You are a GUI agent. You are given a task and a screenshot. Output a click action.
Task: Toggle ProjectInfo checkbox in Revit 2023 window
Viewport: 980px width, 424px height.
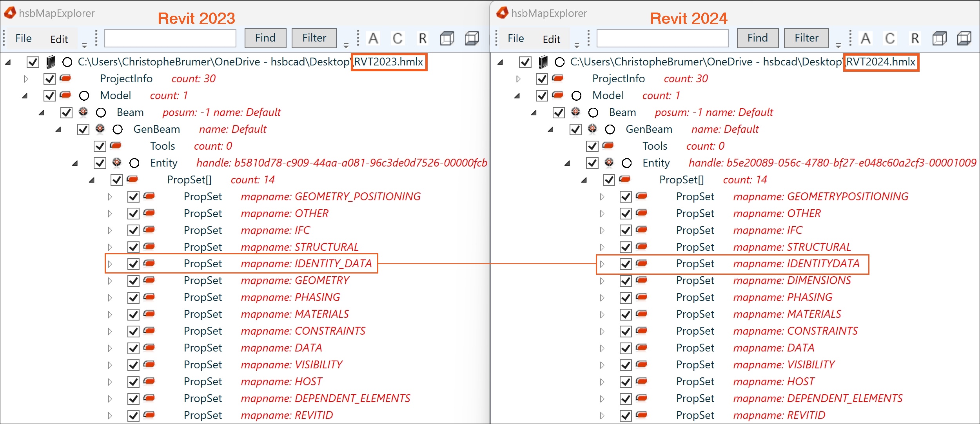click(49, 79)
